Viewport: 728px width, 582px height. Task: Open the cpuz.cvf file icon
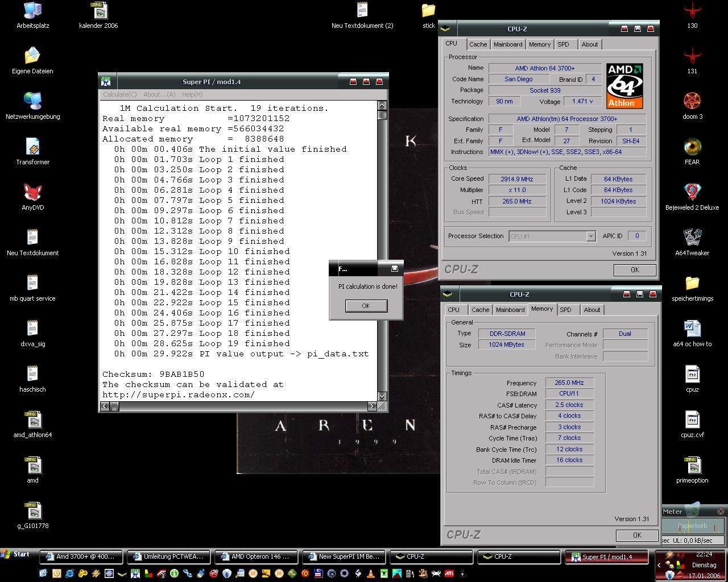pyautogui.click(x=692, y=425)
